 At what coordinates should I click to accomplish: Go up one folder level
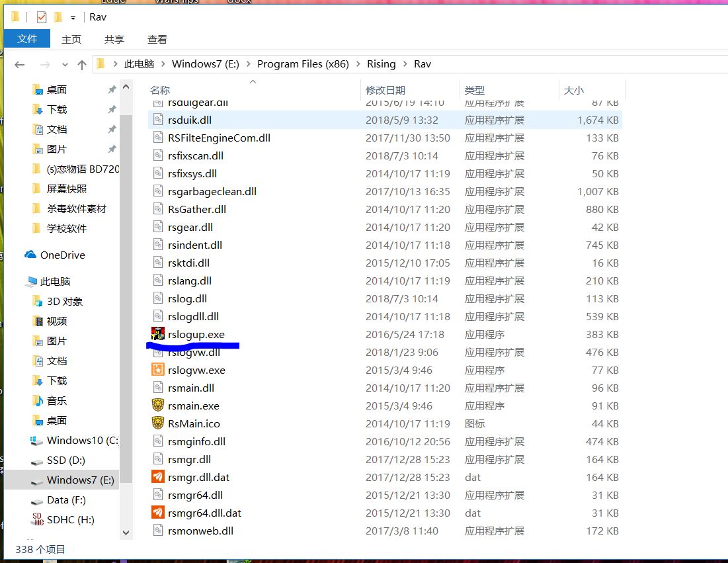click(82, 65)
